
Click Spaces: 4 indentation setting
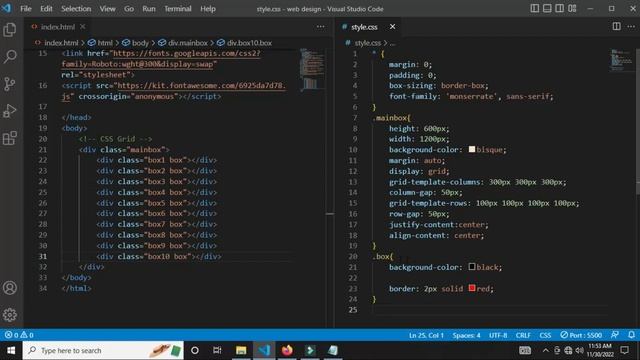point(466,335)
